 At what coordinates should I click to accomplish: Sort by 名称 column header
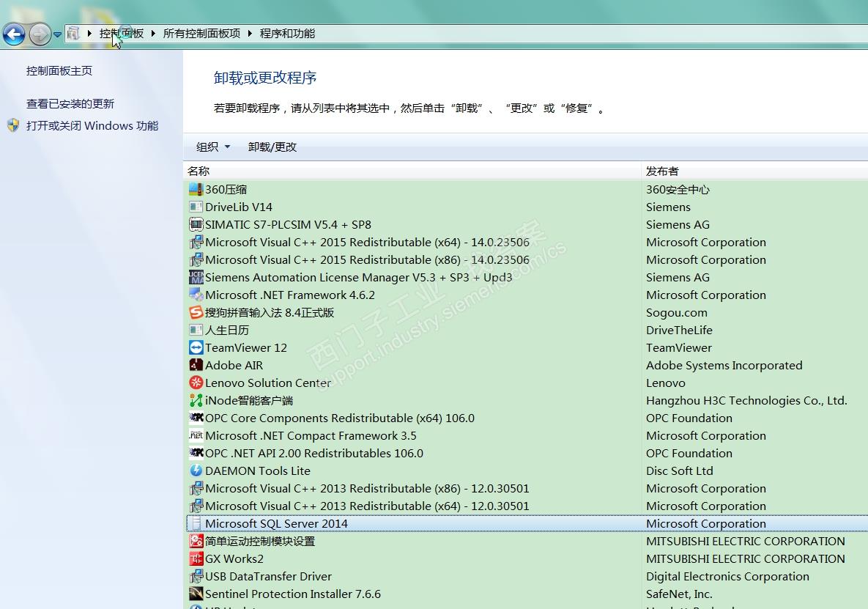click(199, 171)
